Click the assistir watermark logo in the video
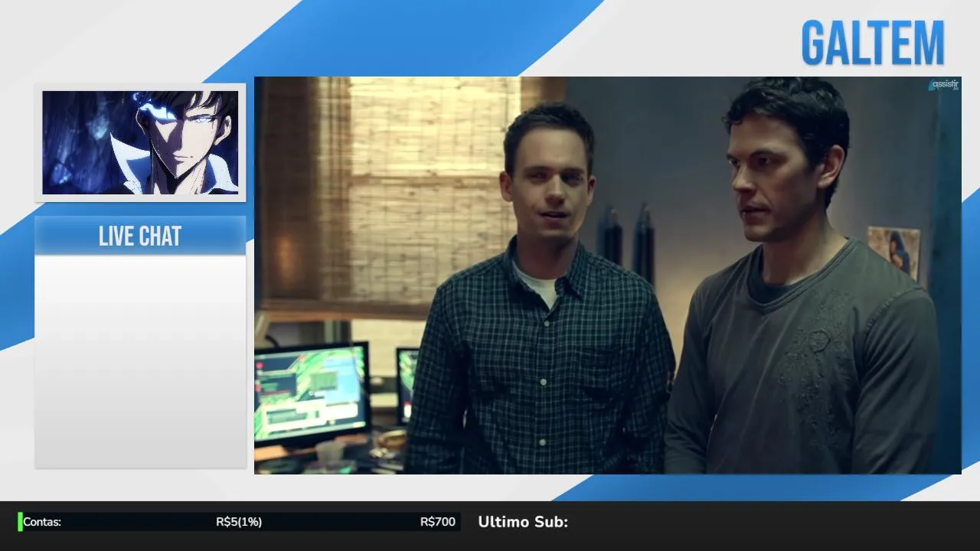980x551 pixels. click(944, 85)
